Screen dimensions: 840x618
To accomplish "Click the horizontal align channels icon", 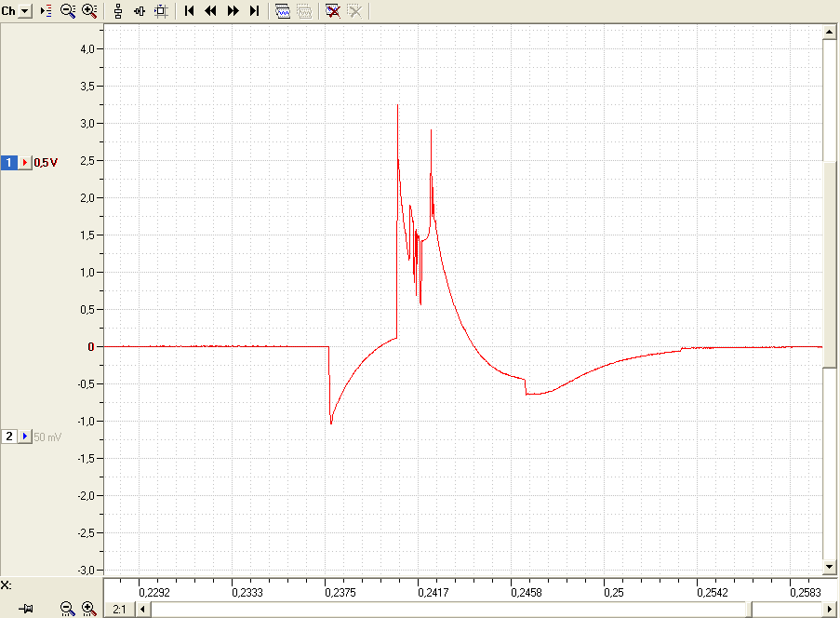I will [x=140, y=11].
